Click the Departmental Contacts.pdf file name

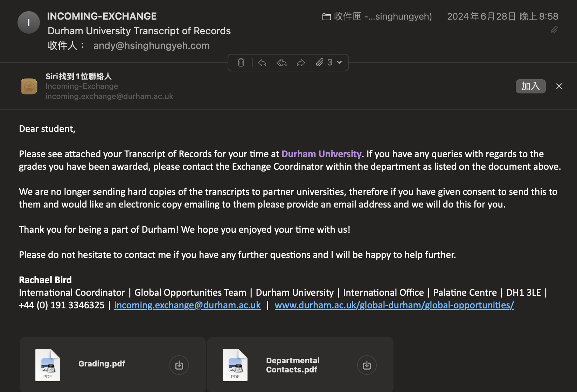pyautogui.click(x=293, y=365)
